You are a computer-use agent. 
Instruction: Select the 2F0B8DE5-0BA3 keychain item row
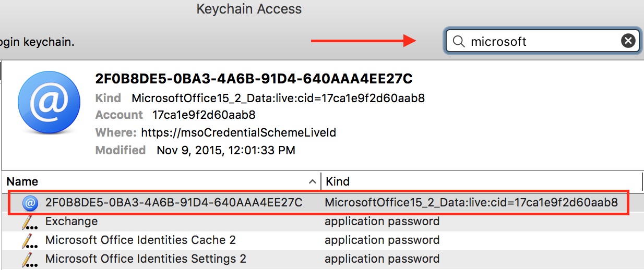click(173, 203)
